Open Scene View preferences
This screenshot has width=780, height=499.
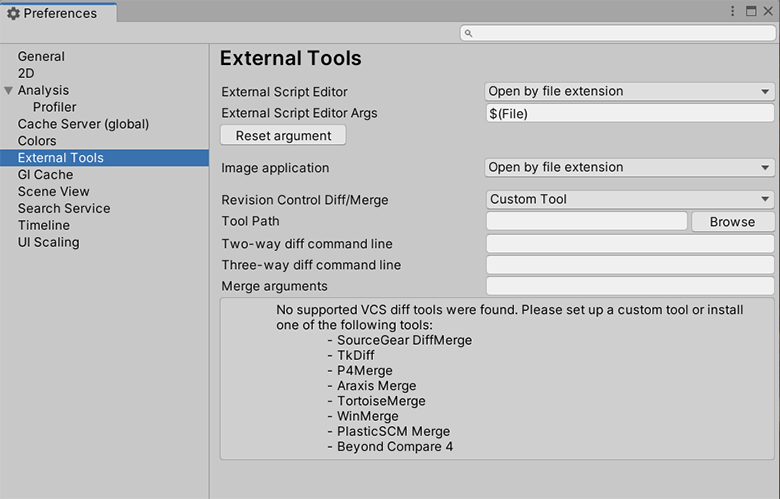click(53, 191)
